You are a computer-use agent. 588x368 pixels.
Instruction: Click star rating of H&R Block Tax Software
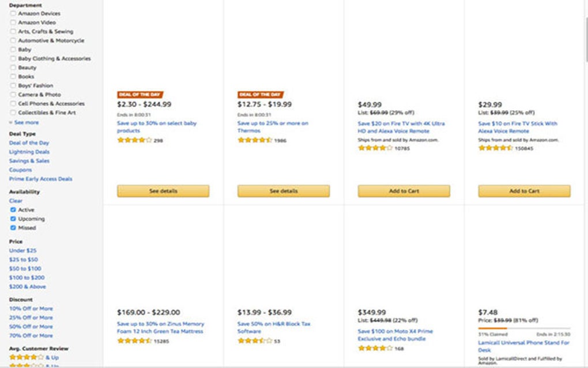pos(255,341)
